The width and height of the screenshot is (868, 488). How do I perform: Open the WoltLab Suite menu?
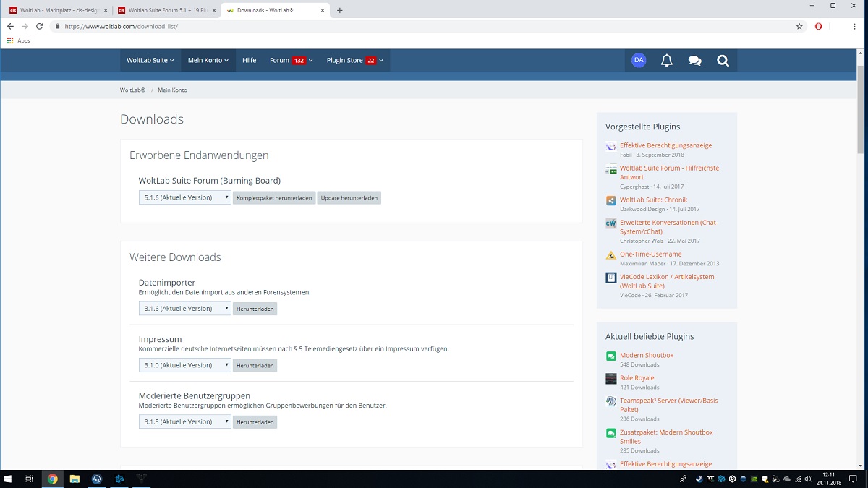[x=150, y=61]
